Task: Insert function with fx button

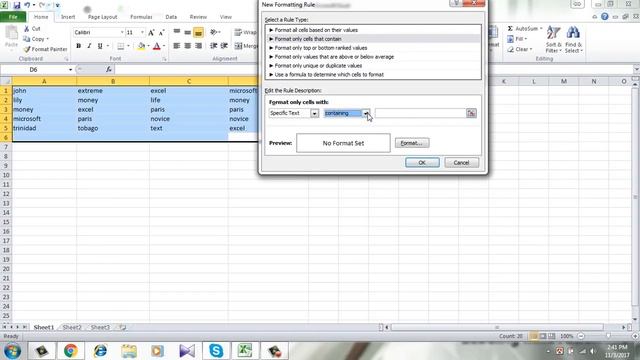Action: (109, 69)
